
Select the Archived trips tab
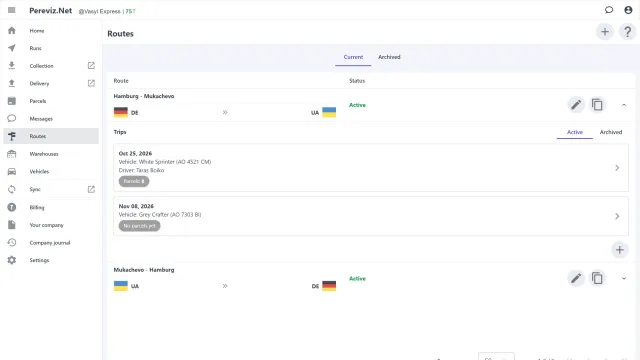(611, 132)
